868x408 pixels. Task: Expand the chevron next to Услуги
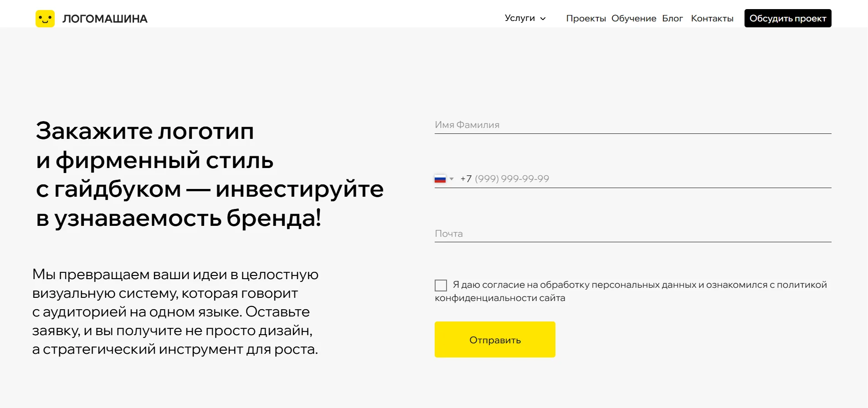pyautogui.click(x=543, y=19)
